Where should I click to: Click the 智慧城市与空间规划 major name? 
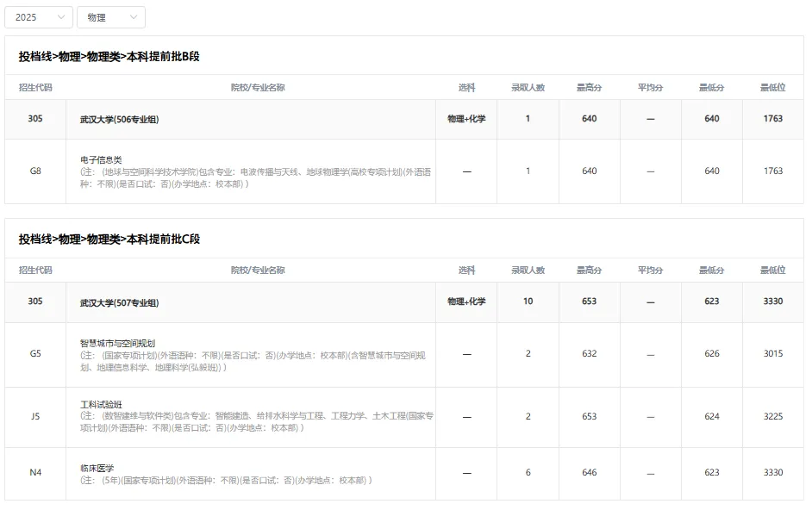coord(117,343)
